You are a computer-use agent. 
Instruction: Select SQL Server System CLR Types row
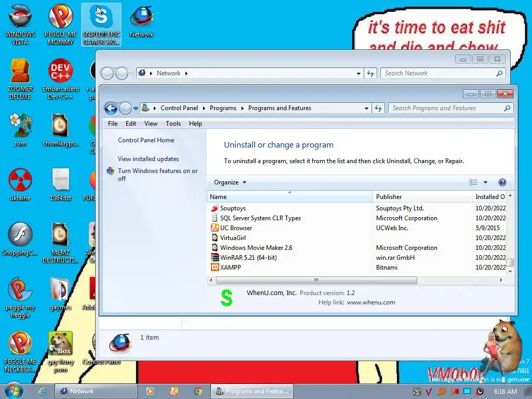coord(357,218)
